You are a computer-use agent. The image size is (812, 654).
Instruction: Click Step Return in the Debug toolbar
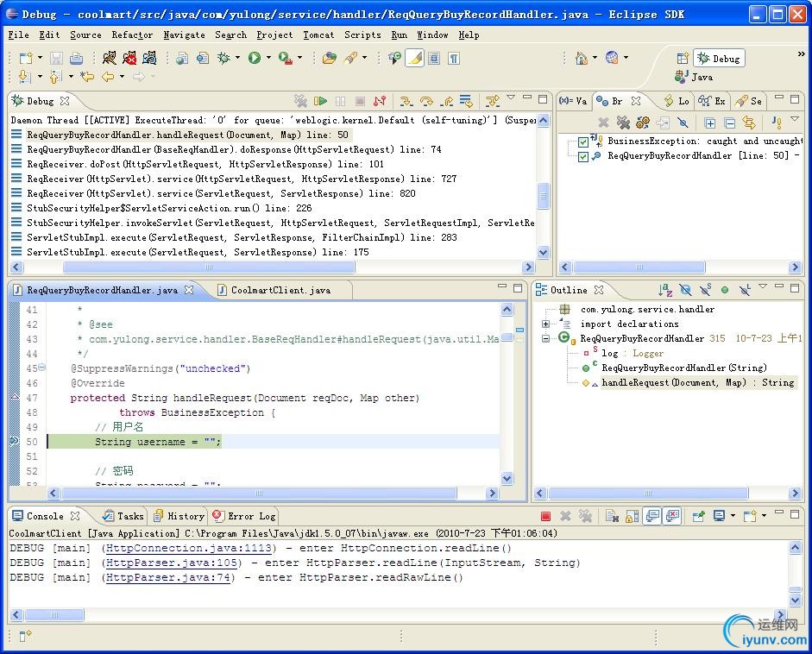[446, 100]
